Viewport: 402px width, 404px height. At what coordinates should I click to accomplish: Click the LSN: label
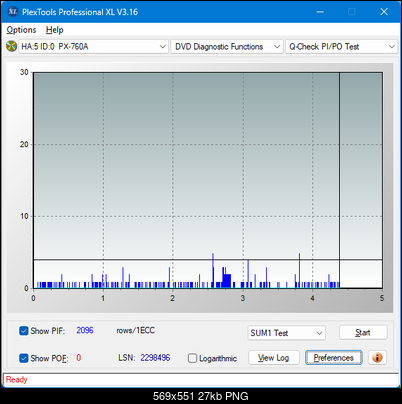tap(126, 358)
